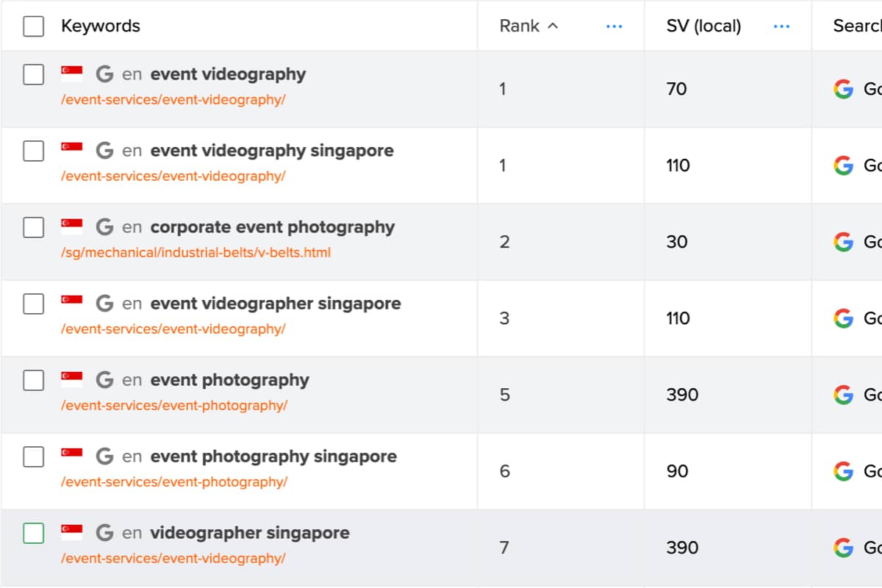Open the event-photography URL under event photography singapore
The width and height of the screenshot is (882, 588).
point(174,481)
